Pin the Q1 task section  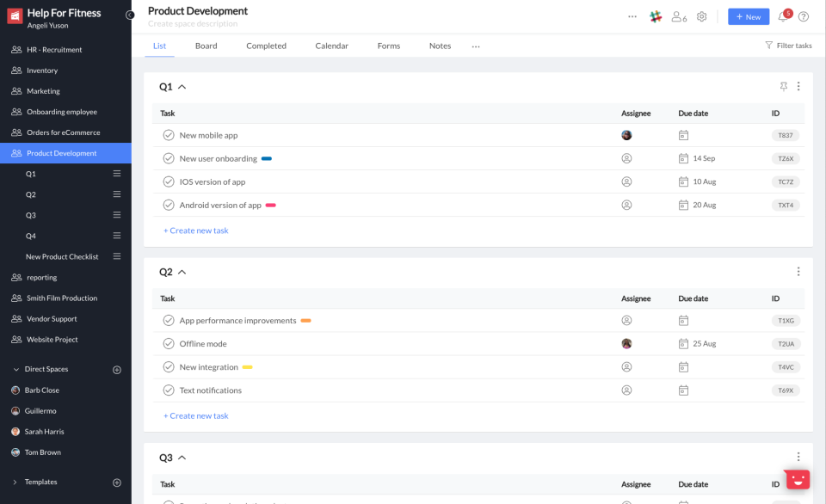pos(786,86)
